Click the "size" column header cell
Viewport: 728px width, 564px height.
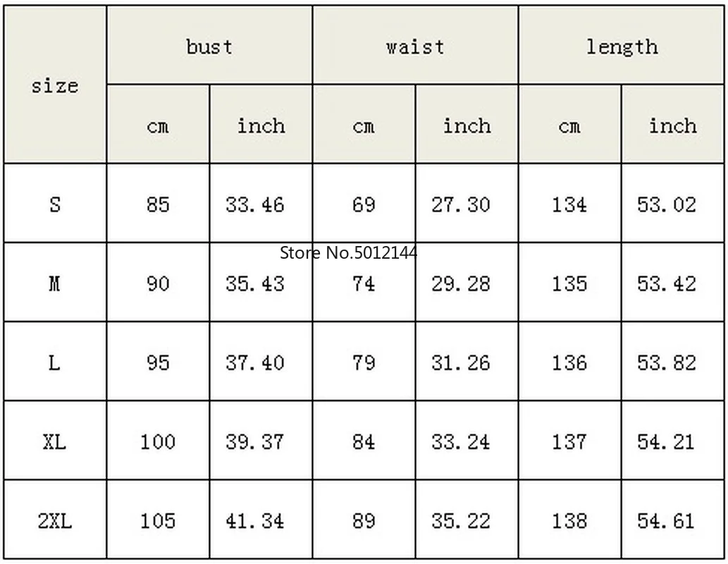[x=54, y=86]
